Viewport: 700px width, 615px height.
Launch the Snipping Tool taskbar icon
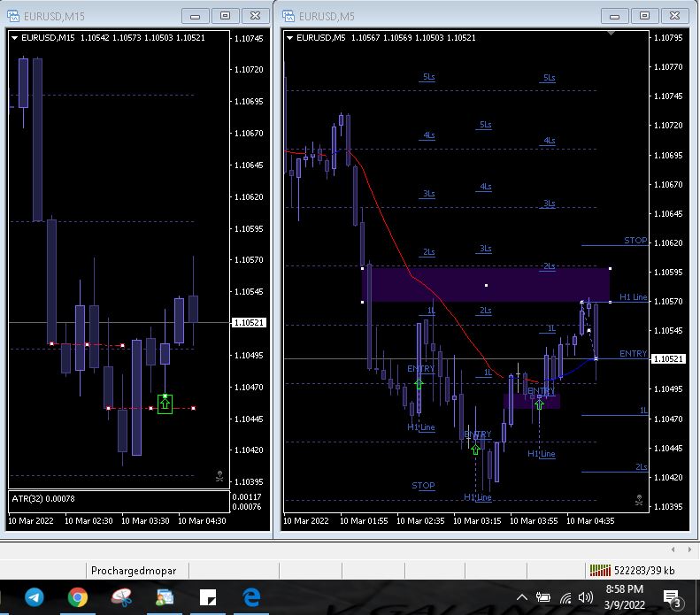pyautogui.click(x=121, y=597)
